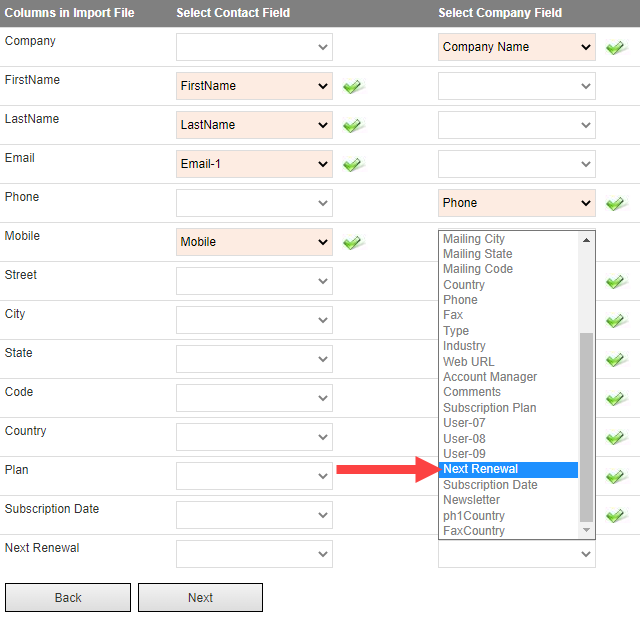Click the Next button
This screenshot has height=617, width=640.
tap(200, 597)
